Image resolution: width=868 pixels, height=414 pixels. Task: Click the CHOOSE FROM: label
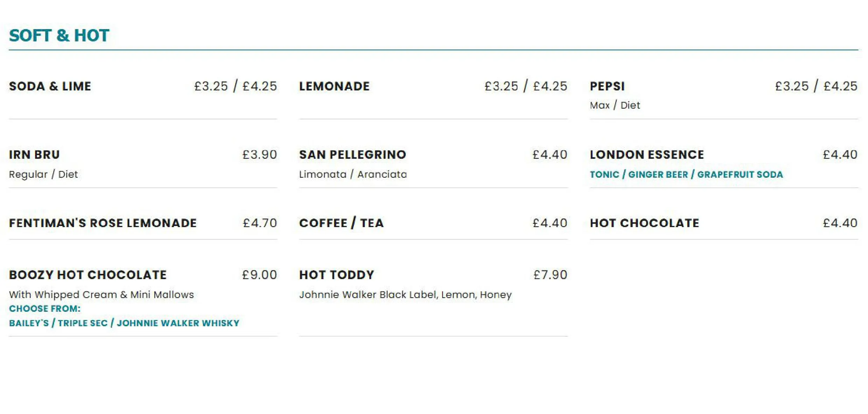[x=45, y=309]
